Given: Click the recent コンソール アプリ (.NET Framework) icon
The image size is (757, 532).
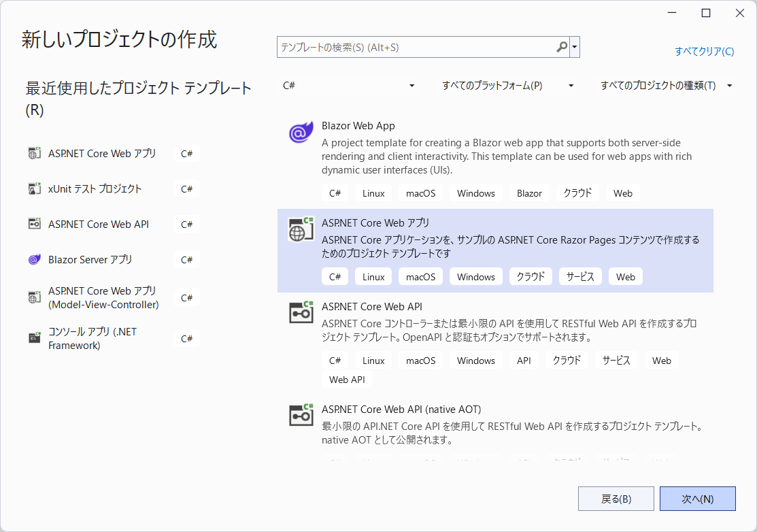Looking at the screenshot, I should (x=34, y=338).
